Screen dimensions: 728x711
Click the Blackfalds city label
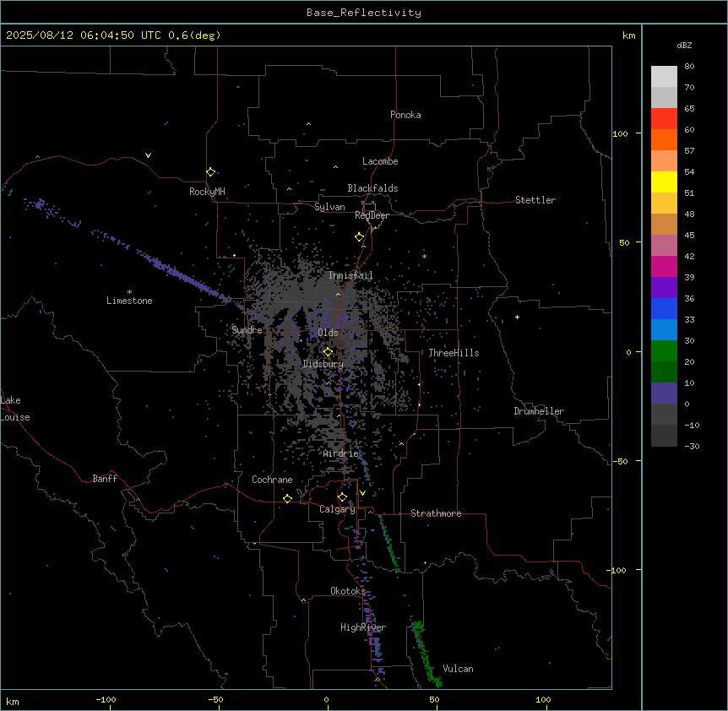[372, 188]
